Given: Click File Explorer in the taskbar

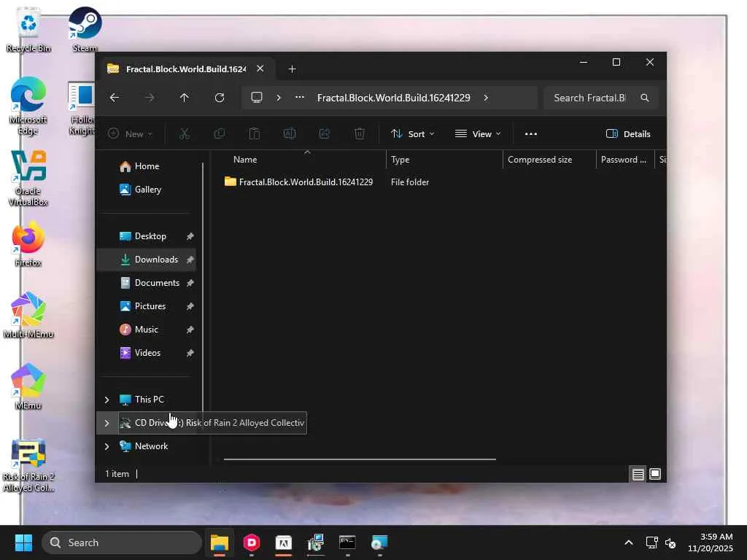Looking at the screenshot, I should (x=220, y=542).
